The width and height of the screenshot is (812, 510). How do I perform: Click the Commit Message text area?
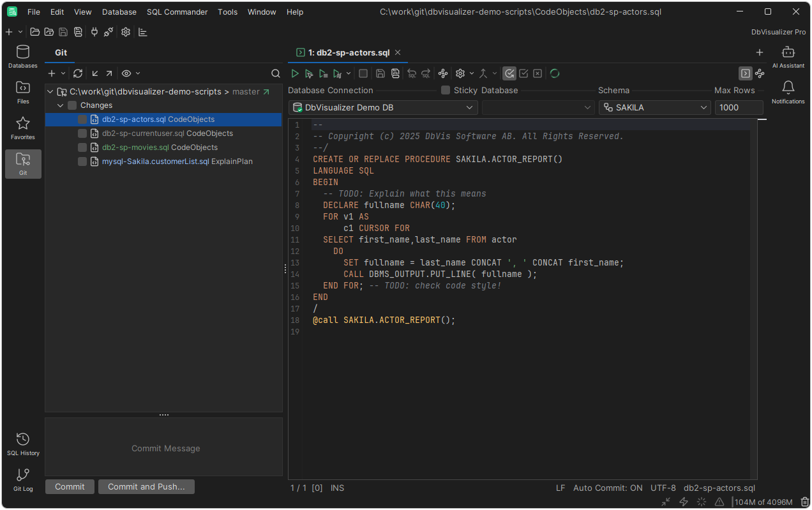point(164,447)
